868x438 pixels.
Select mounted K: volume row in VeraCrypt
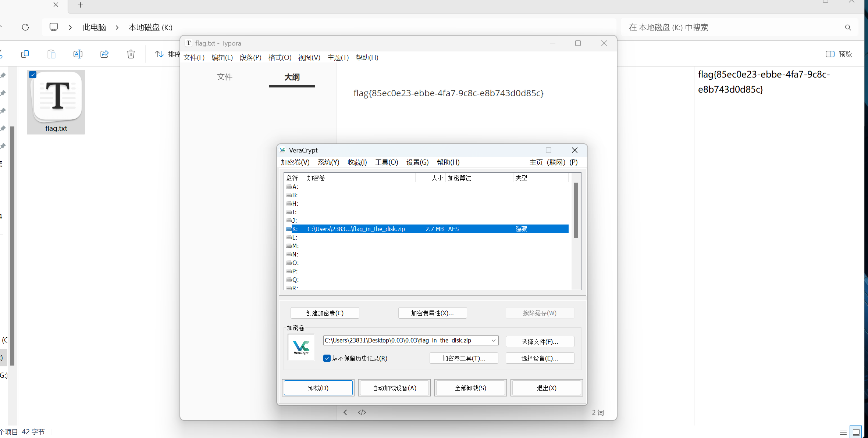(427, 229)
